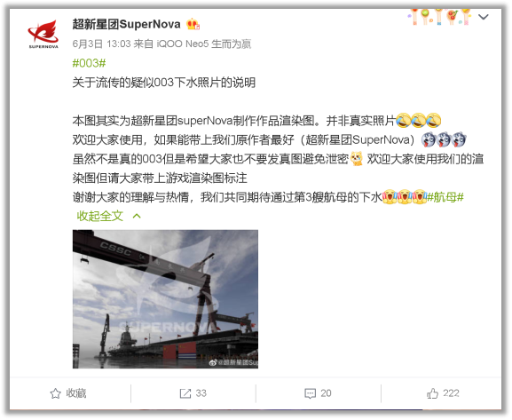Open the SuperNova avatar logo
The height and width of the screenshot is (420, 512).
43,34
